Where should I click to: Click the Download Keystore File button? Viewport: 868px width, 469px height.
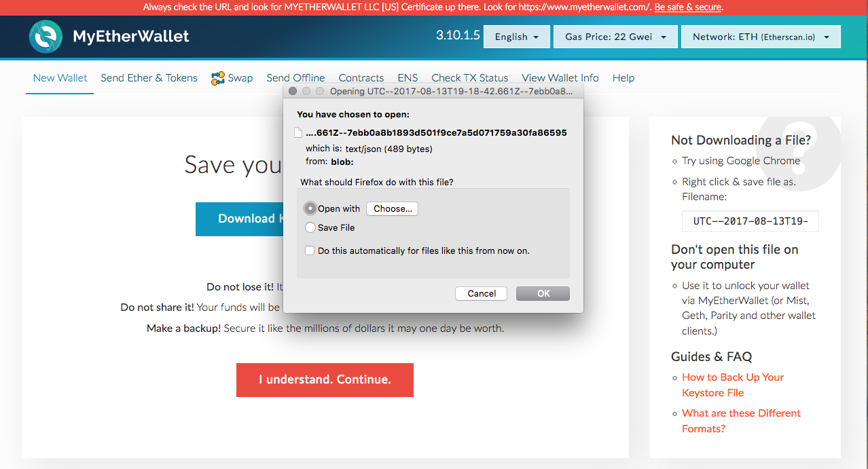[x=239, y=219]
